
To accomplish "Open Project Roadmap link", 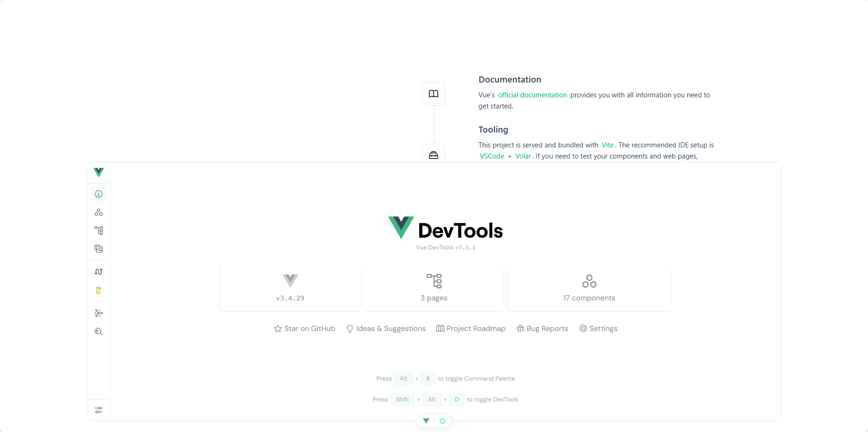I will 471,329.
